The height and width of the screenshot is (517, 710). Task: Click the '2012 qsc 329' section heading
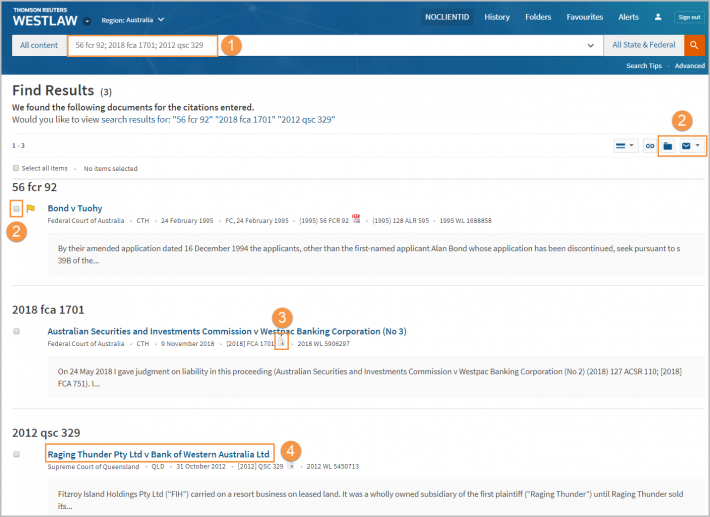point(46,433)
